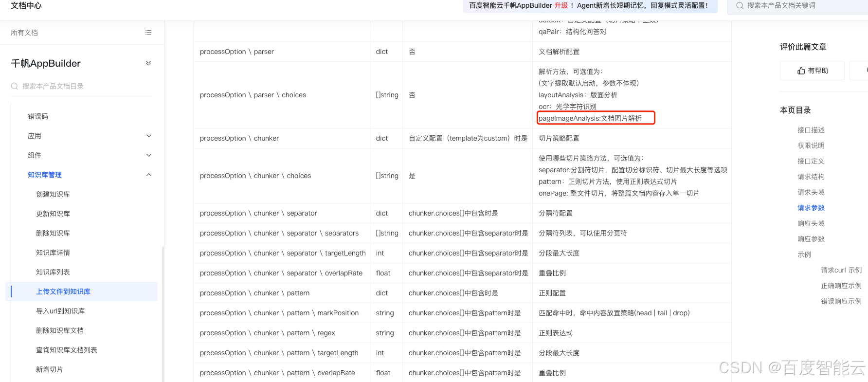Jump to 请求结构 in page contents
This screenshot has width=868, height=382.
tap(811, 177)
